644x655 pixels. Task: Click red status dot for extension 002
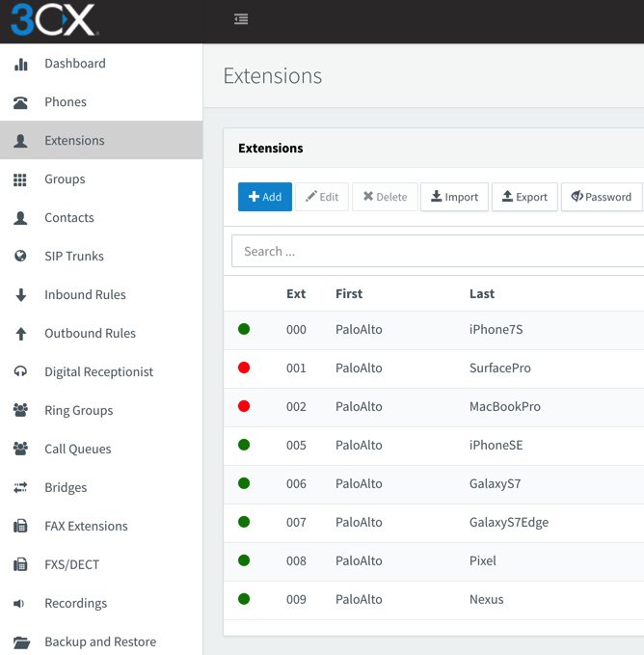coord(244,406)
